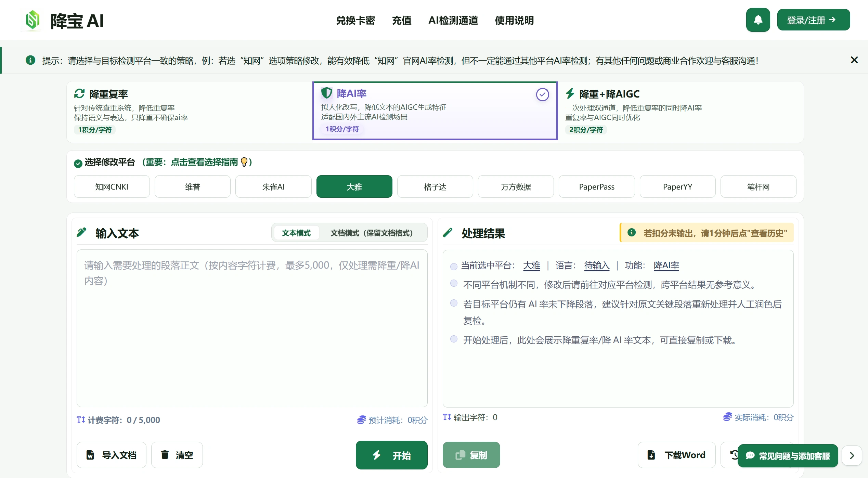Viewport: 868px width, 478px height.
Task: Click inside the paragraph text input area
Action: [252, 328]
